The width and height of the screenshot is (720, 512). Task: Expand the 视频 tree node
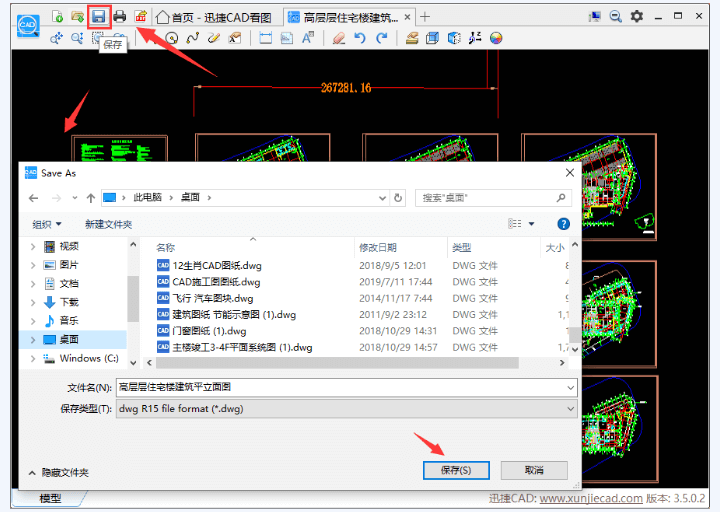(x=33, y=247)
